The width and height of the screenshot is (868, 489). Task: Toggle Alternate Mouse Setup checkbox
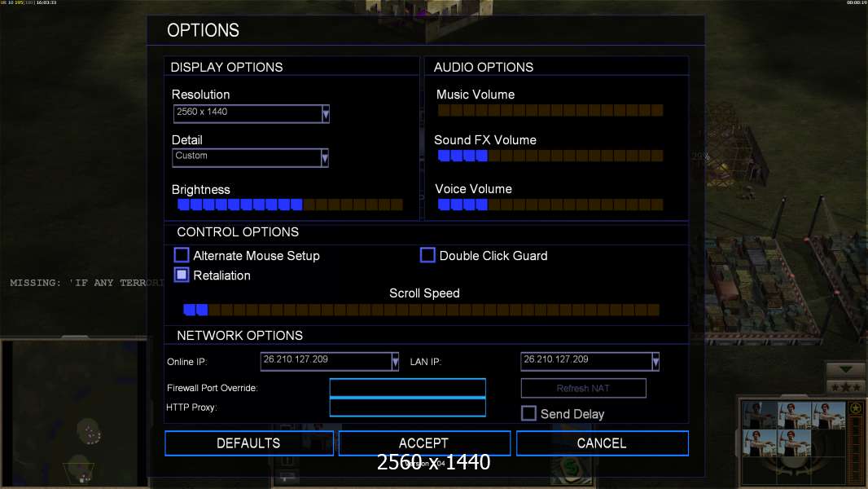182,255
